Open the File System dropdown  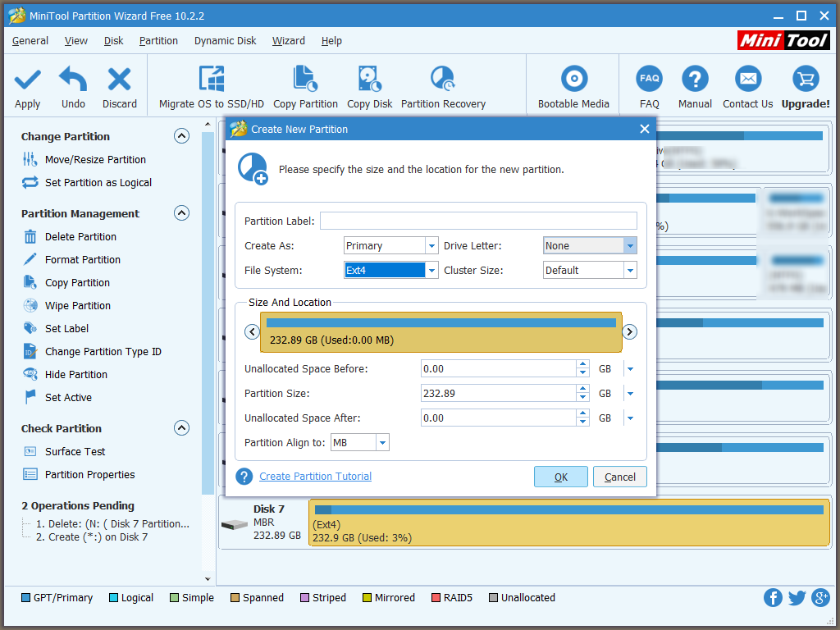coord(431,271)
